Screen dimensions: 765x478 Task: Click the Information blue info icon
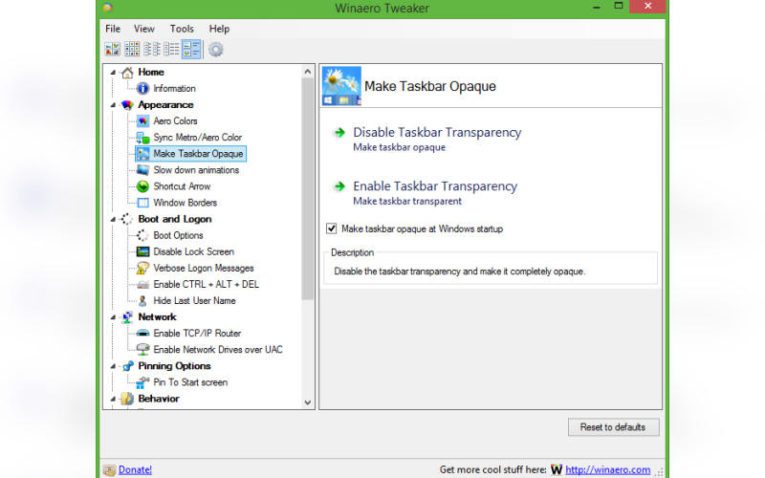point(142,88)
